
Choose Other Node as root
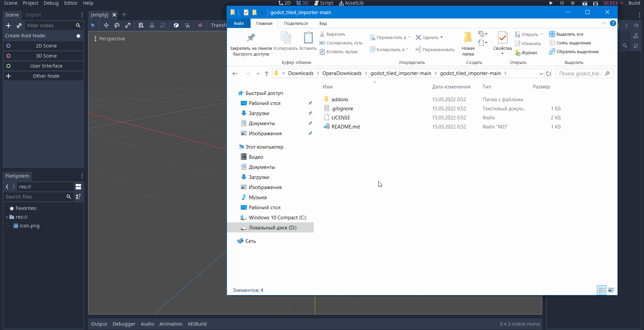click(x=43, y=76)
